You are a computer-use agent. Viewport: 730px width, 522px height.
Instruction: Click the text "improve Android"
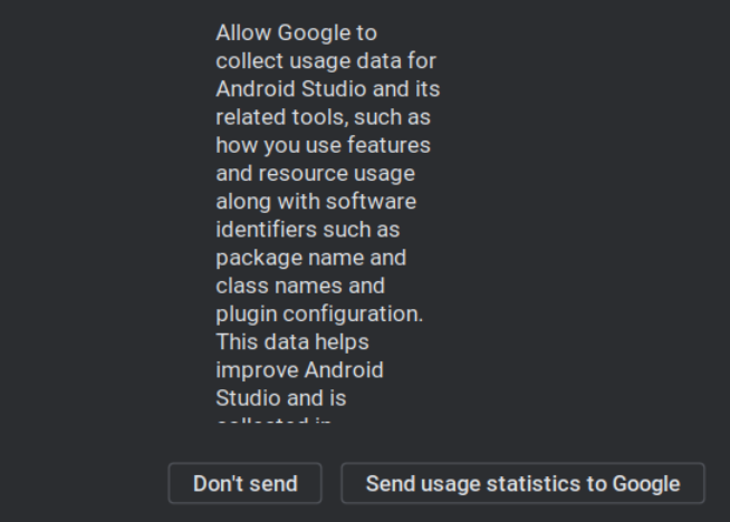[x=300, y=370]
